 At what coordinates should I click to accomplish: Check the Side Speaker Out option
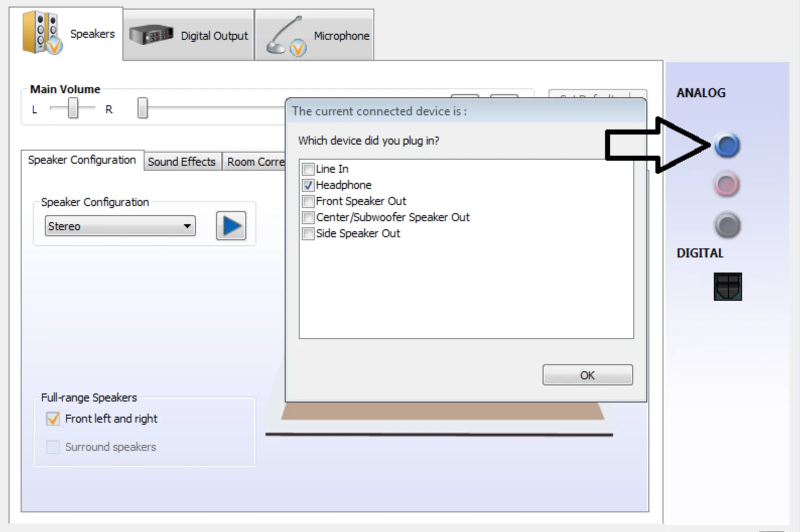pyautogui.click(x=308, y=233)
